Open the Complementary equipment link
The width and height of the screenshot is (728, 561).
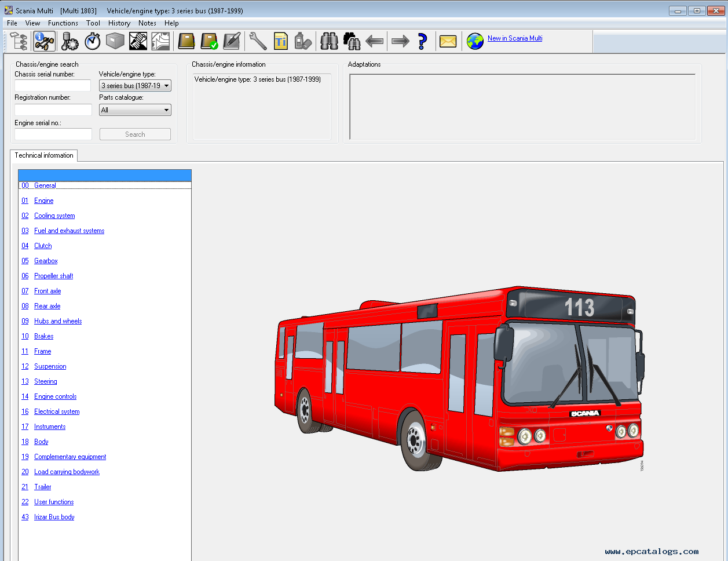click(70, 457)
